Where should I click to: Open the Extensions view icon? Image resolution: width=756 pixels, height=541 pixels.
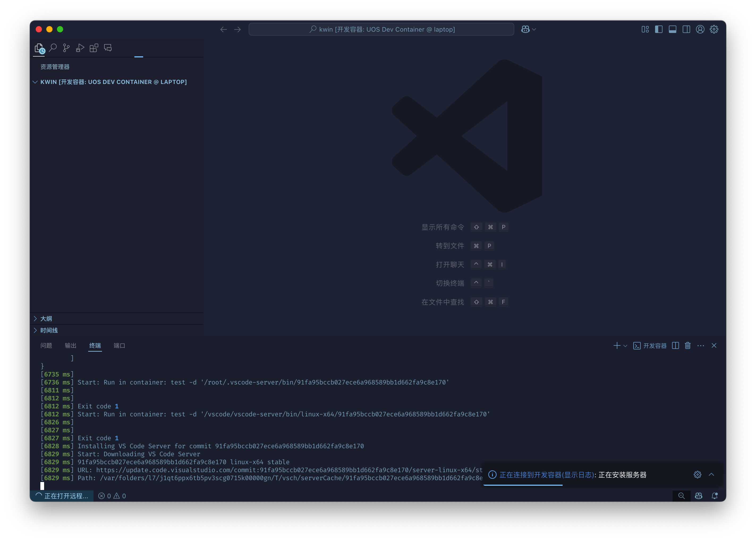(94, 48)
